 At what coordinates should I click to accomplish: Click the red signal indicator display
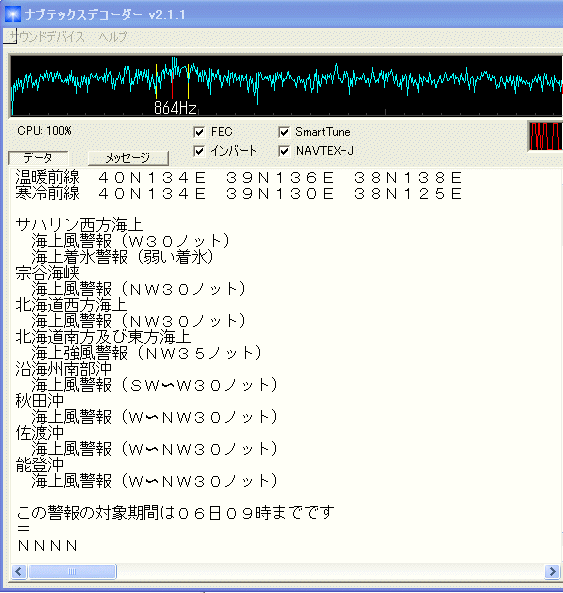click(546, 136)
